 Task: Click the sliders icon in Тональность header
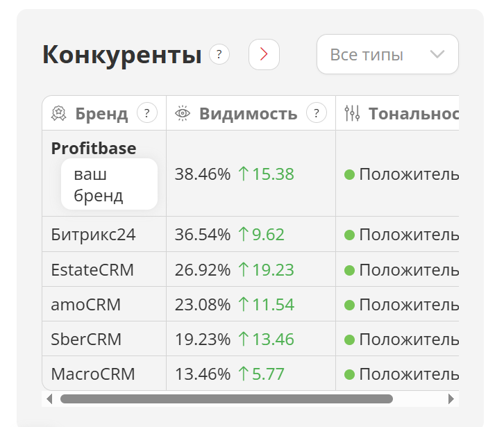click(x=353, y=113)
